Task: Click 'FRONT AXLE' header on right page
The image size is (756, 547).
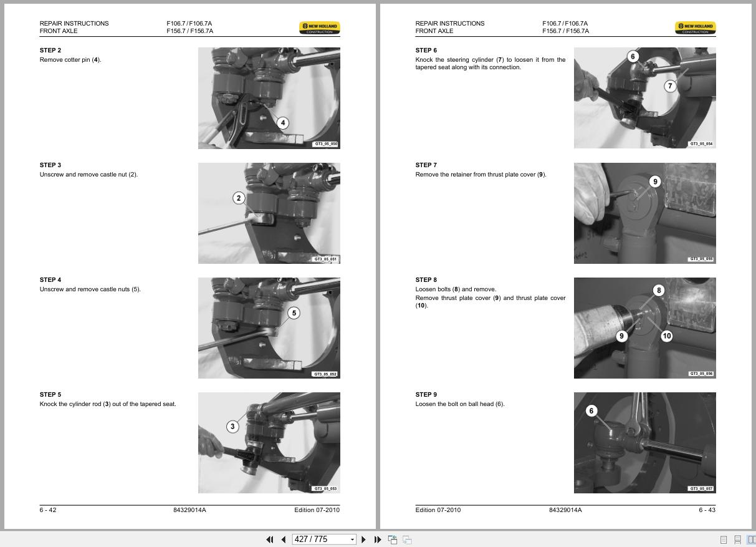Action: 434,31
